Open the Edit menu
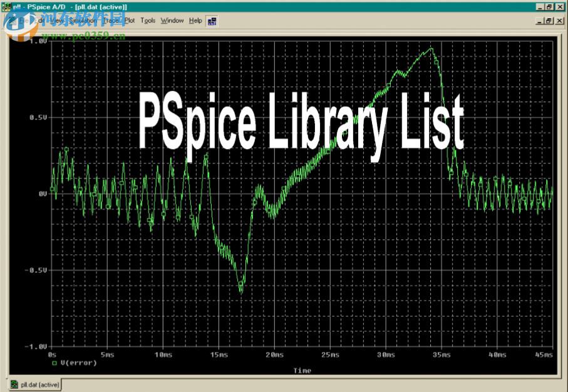The image size is (568, 392). click(39, 20)
